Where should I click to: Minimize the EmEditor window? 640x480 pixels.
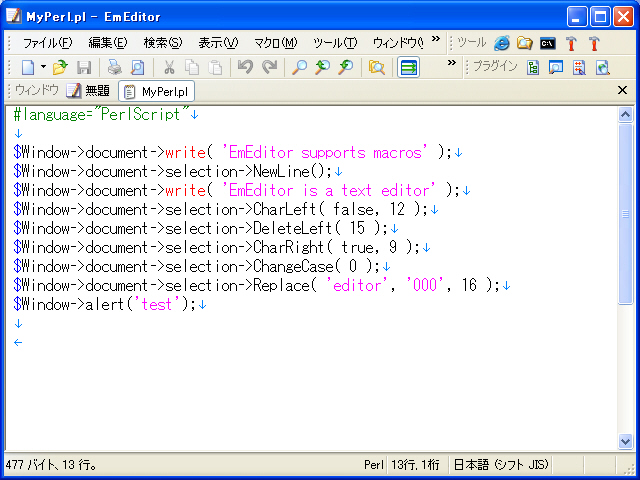[x=577, y=17]
